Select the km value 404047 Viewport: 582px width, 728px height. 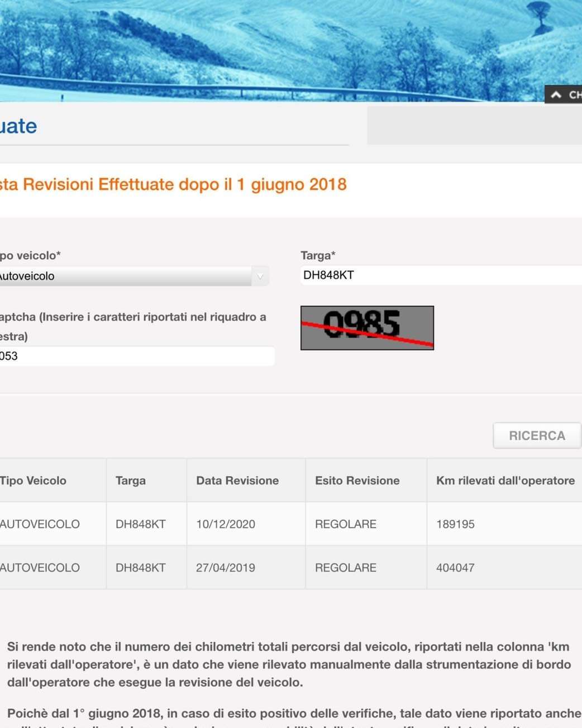[x=455, y=568]
